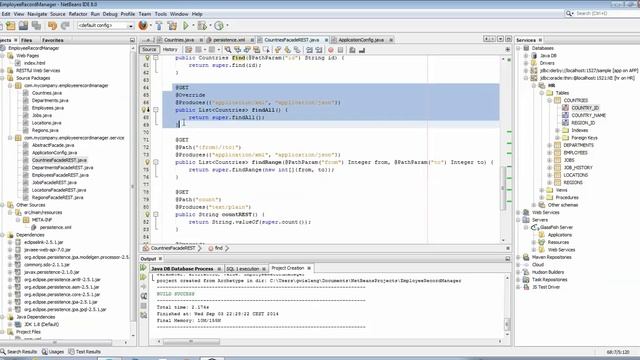This screenshot has width=640, height=360.
Task: Click the Output panel stop square icon
Action: point(144,306)
